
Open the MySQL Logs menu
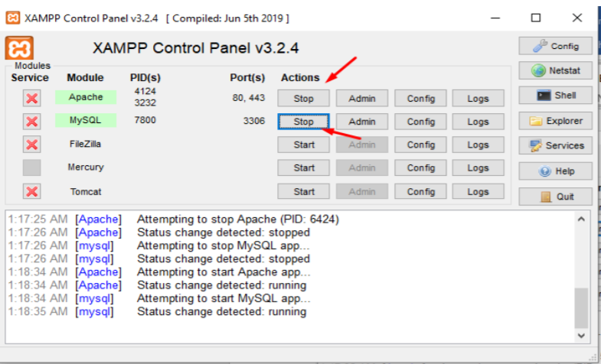478,122
